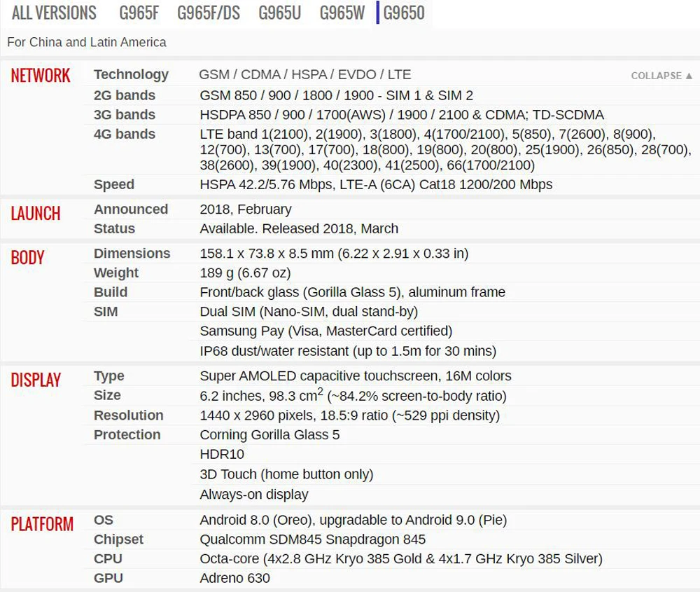
Task: Click the BODY section heading
Action: pyautogui.click(x=28, y=258)
